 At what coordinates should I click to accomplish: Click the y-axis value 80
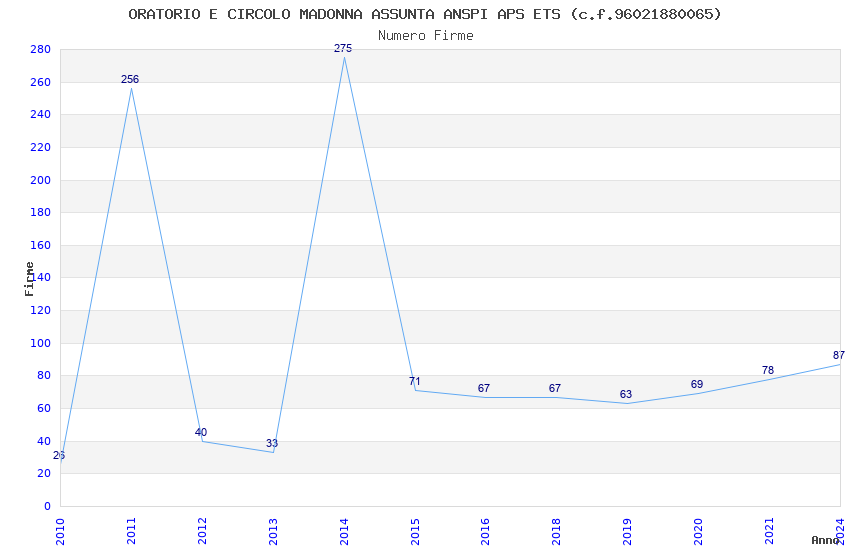(x=44, y=376)
